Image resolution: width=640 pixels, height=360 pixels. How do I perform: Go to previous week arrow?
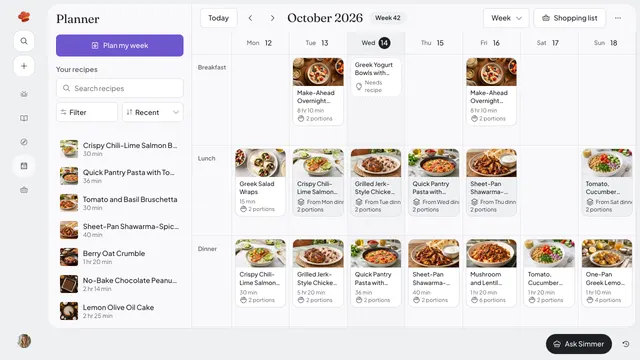[x=250, y=18]
